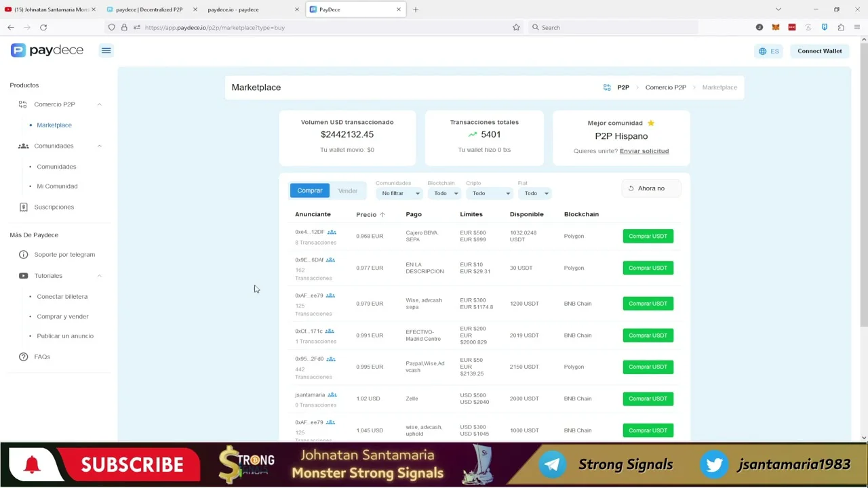
Task: Open the Blockchain filter dropdown
Action: click(x=446, y=194)
